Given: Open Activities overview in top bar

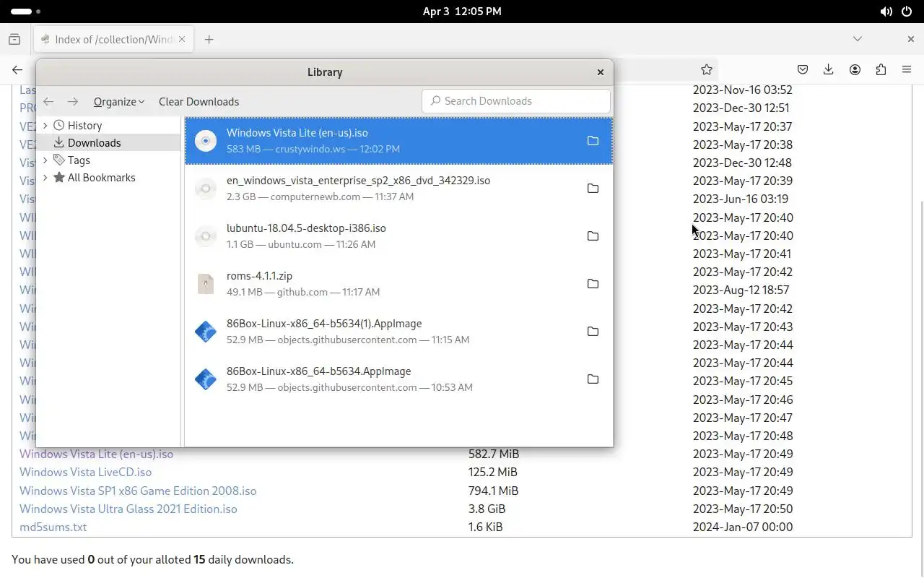Looking at the screenshot, I should click(x=26, y=12).
